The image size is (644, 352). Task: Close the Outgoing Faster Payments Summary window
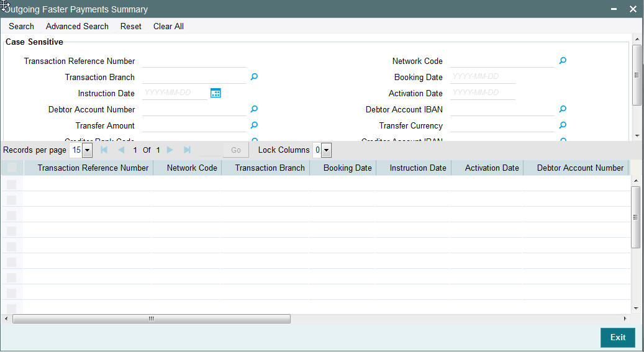click(x=633, y=9)
